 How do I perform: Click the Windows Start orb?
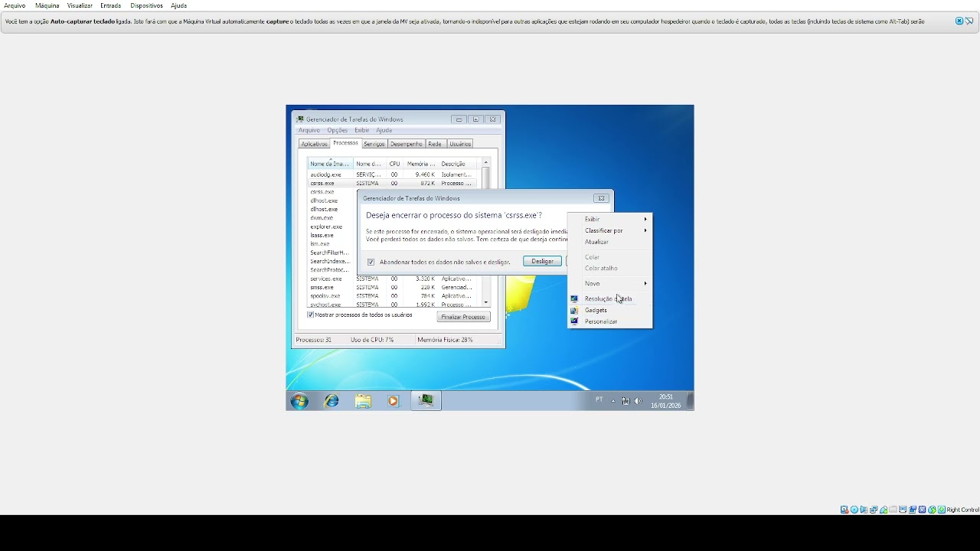pyautogui.click(x=299, y=401)
